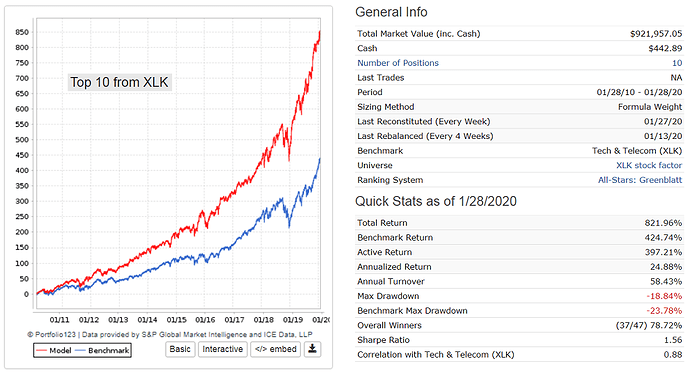
Task: Click the positions count 10 link
Action: pyautogui.click(x=677, y=63)
